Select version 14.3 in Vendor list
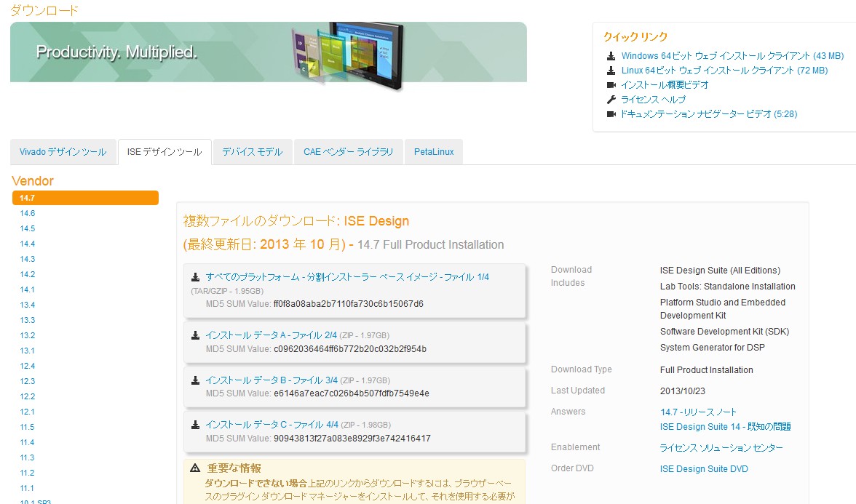This screenshot has width=856, height=504. pos(28,259)
